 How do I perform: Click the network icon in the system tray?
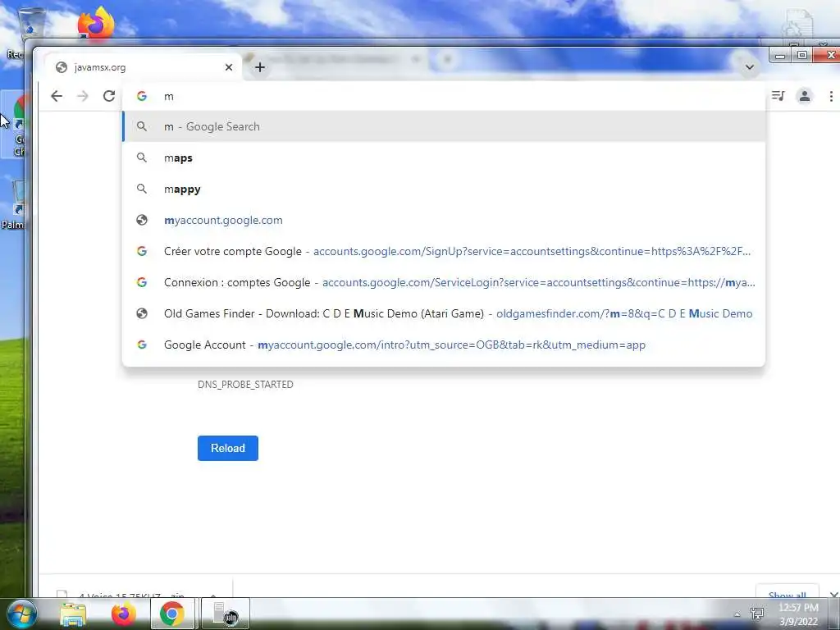[x=757, y=614]
